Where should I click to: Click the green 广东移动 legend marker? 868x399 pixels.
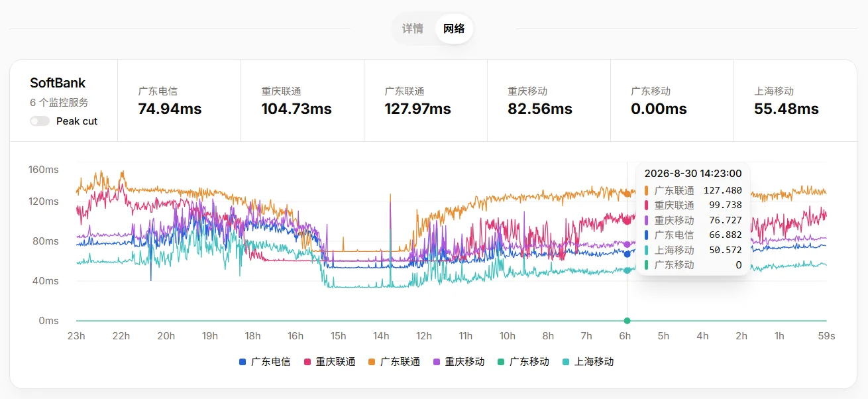click(x=502, y=362)
